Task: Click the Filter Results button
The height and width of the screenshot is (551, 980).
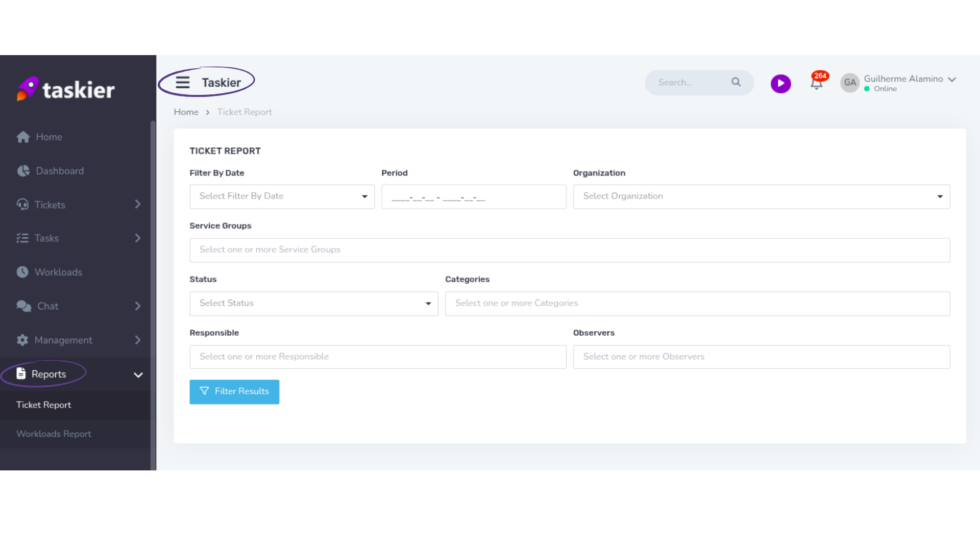Action: (x=234, y=392)
